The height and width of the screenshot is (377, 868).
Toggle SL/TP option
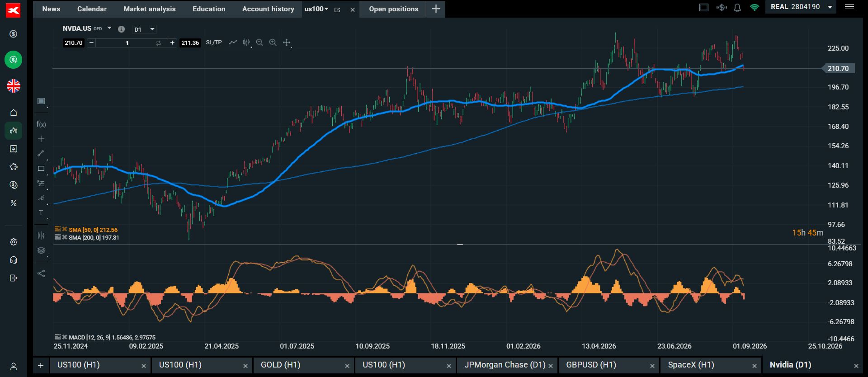[x=214, y=42]
